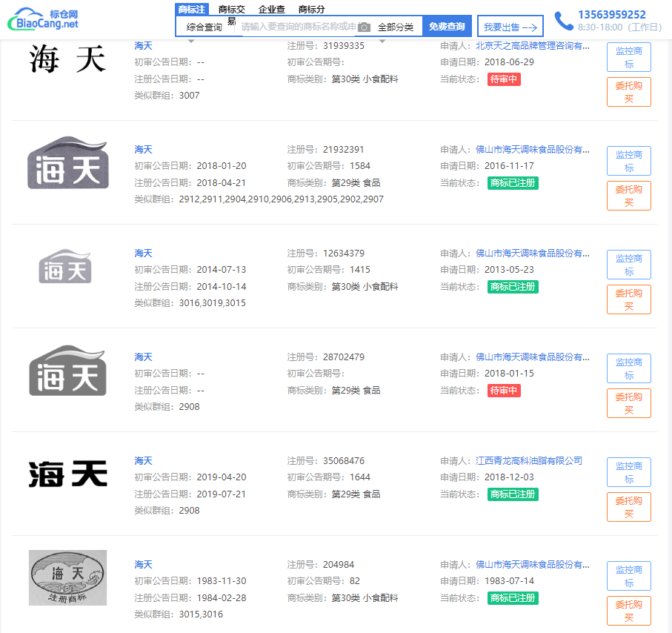
Task: Open the 海天 title link for 31939335
Action: [143, 45]
